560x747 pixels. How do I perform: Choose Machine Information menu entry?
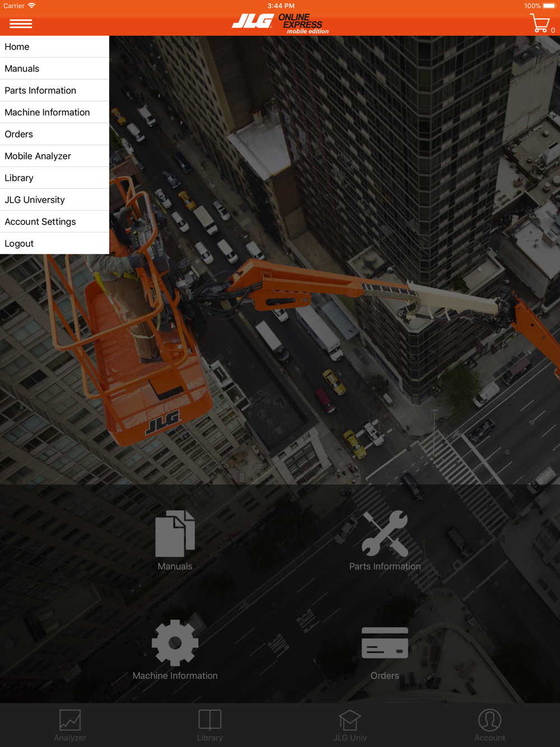coord(54,112)
